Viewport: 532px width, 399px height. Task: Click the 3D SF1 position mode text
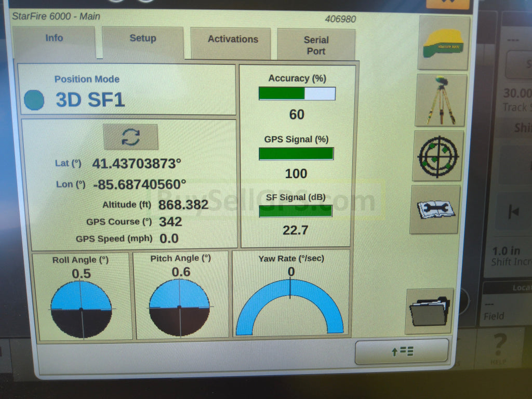90,100
